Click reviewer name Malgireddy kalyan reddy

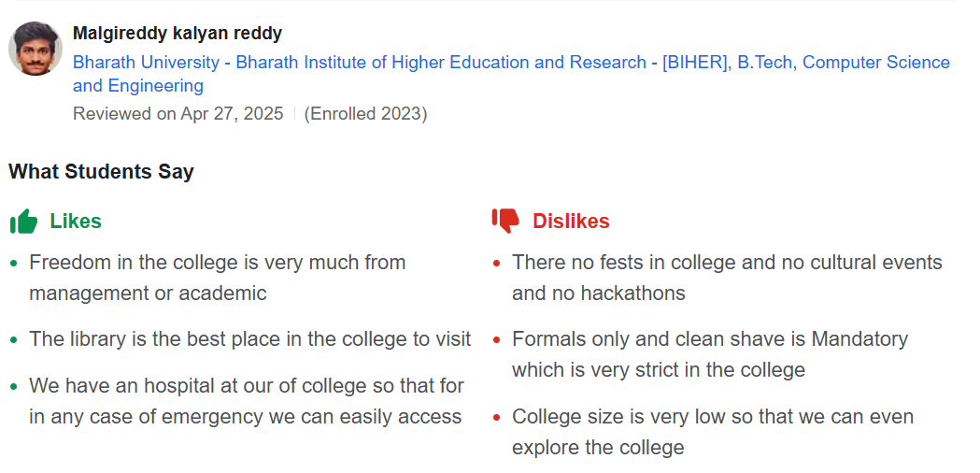tap(178, 34)
